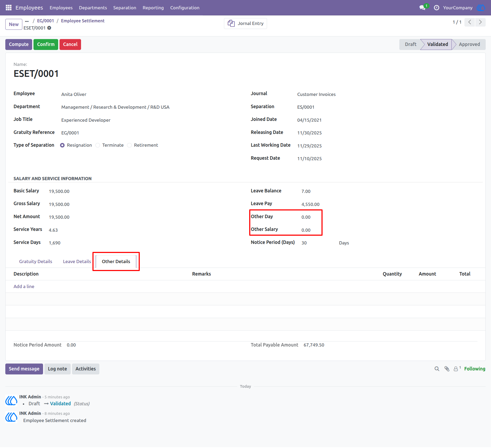Viewport: 491px width, 448px height.
Task: Open the activities clock icon in navbar
Action: (x=436, y=8)
